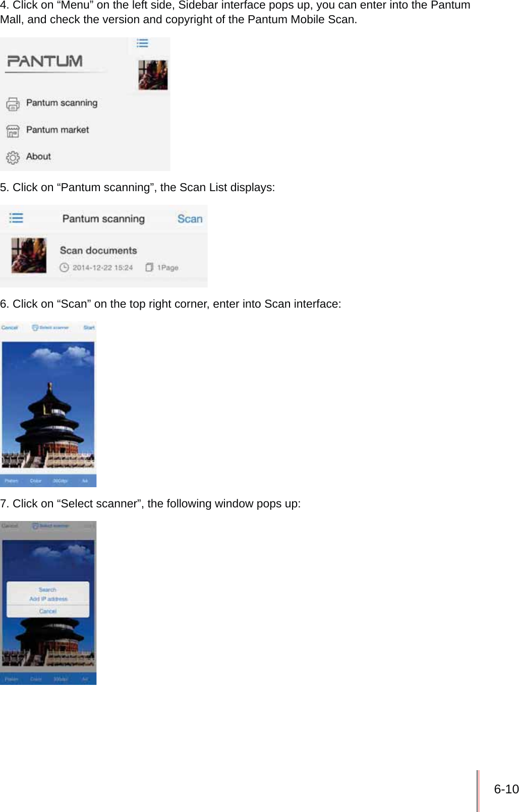This screenshot has width=519, height=812.
Task: Open Platen source option in step 6 screen
Action: pyautogui.click(x=11, y=481)
